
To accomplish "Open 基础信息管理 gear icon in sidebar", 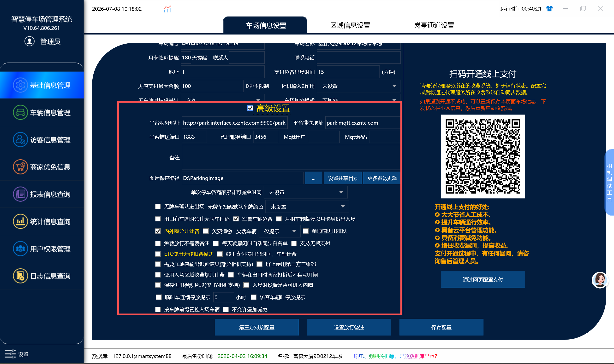I will point(20,85).
